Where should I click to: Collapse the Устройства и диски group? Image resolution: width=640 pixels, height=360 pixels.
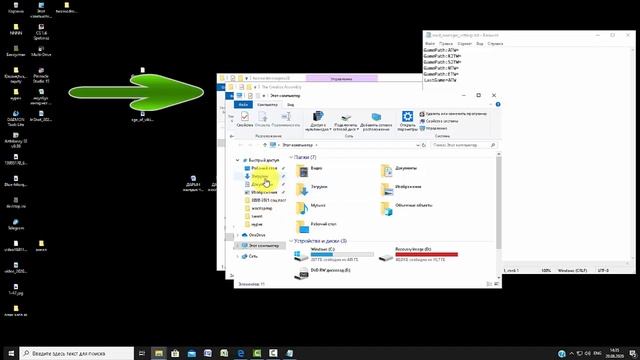pos(291,241)
